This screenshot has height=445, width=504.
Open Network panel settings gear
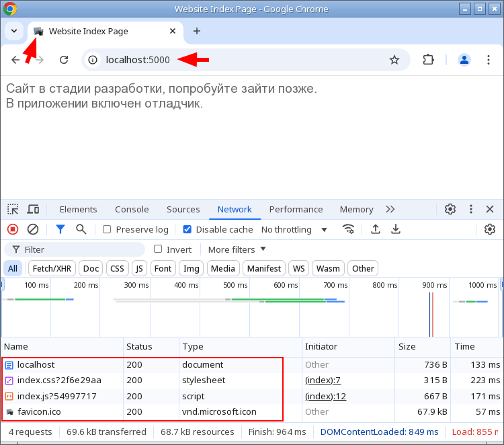click(489, 229)
